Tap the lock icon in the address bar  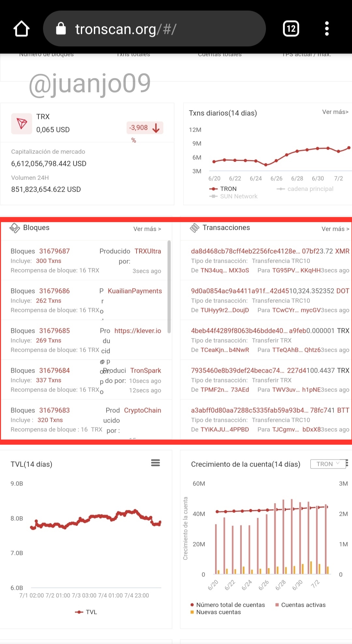61,29
